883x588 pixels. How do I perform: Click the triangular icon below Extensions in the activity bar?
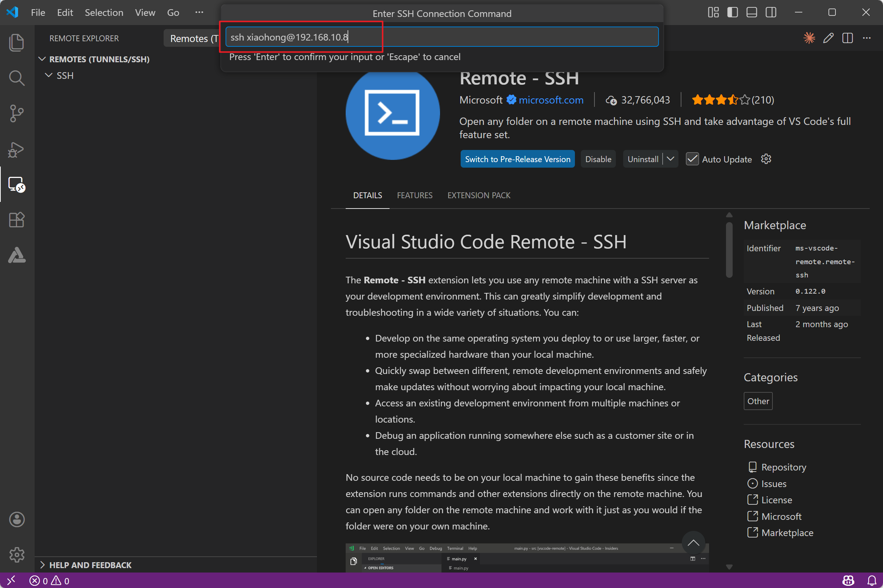click(x=17, y=255)
